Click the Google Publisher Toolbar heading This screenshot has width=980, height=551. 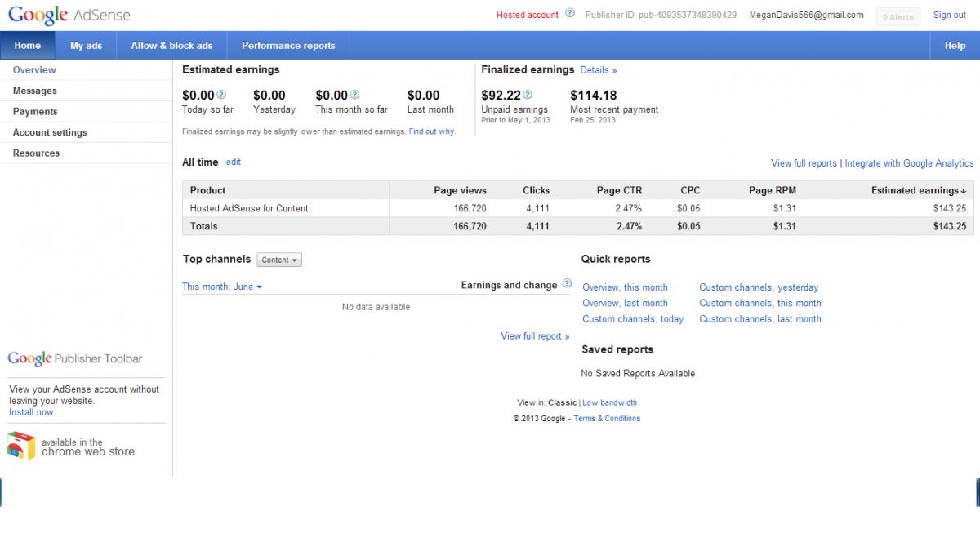point(75,358)
